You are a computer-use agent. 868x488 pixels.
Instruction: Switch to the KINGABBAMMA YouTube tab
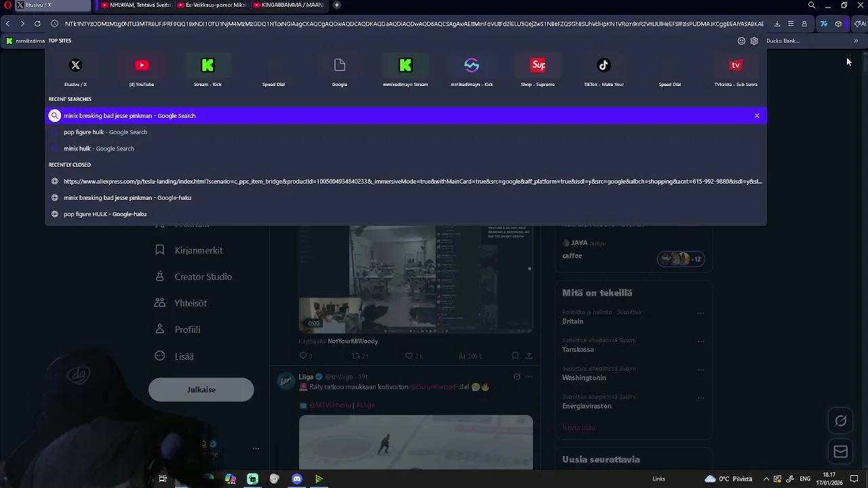288,5
